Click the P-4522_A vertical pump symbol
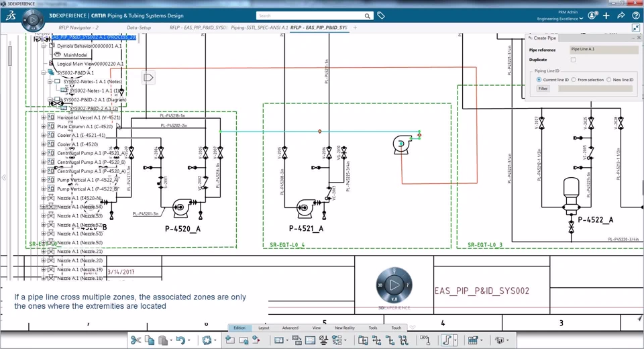This screenshot has height=349, width=644. [x=572, y=196]
